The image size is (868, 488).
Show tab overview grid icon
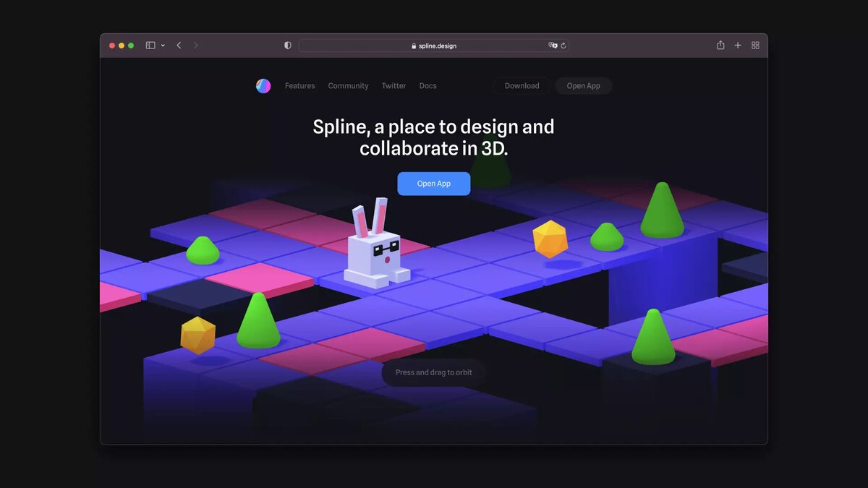pos(755,45)
